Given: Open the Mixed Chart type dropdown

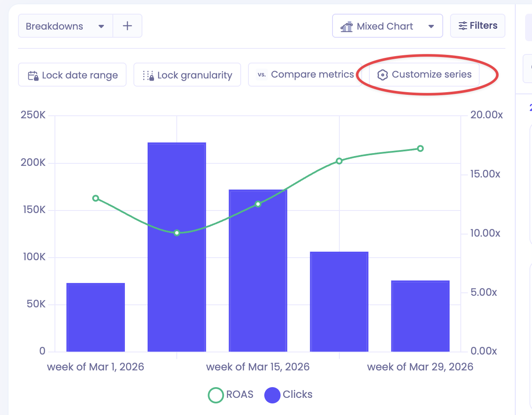Looking at the screenshot, I should point(387,26).
